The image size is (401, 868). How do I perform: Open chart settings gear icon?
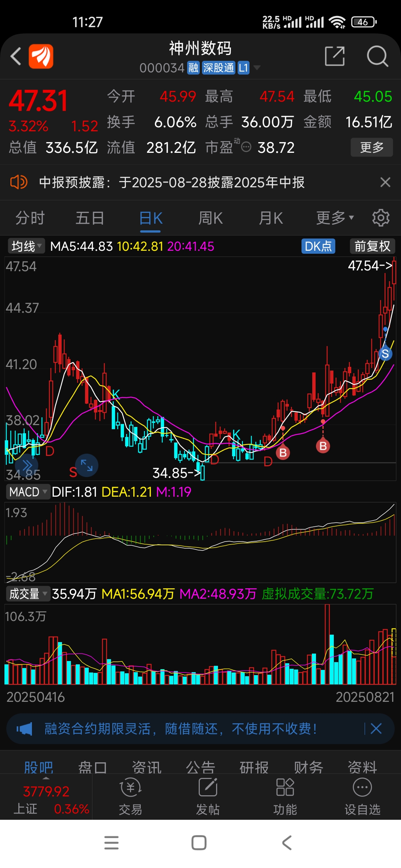pos(381,218)
